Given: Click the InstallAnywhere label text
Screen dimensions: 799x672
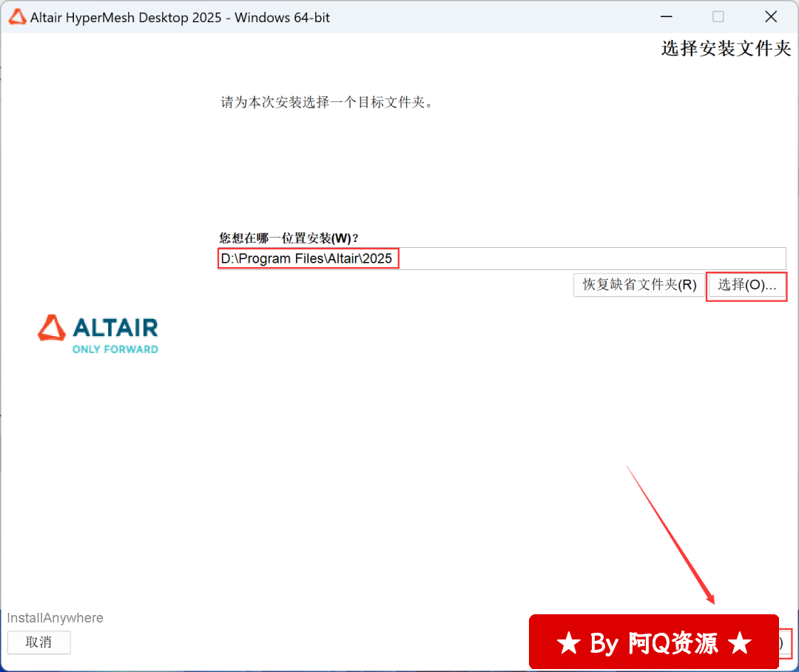Looking at the screenshot, I should point(55,618).
